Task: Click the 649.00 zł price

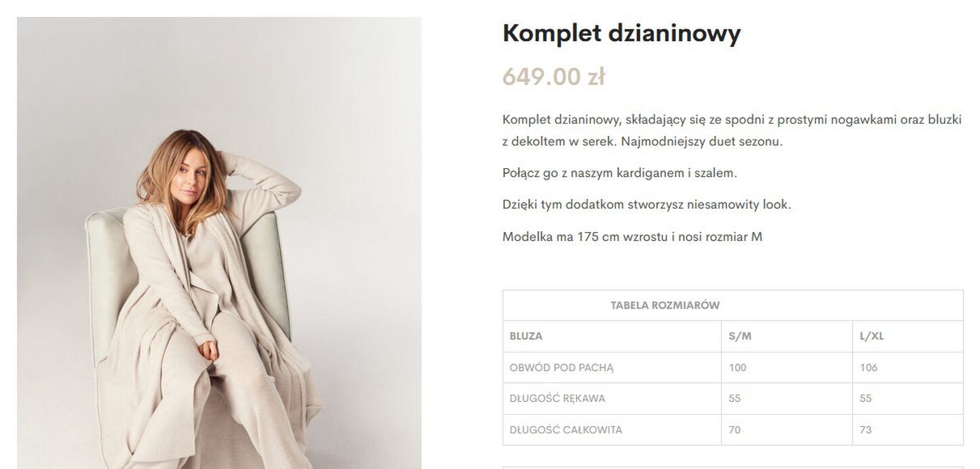Action: tap(554, 77)
